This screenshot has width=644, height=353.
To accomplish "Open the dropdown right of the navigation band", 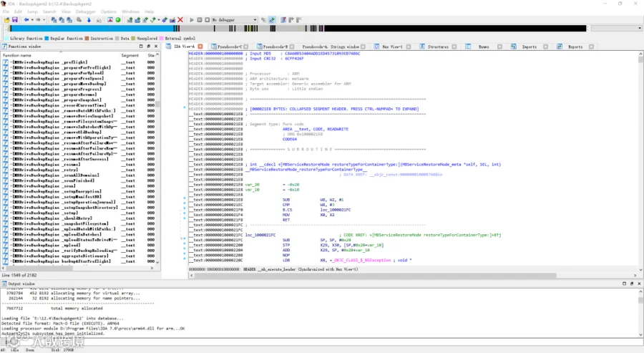I will coord(640,29).
